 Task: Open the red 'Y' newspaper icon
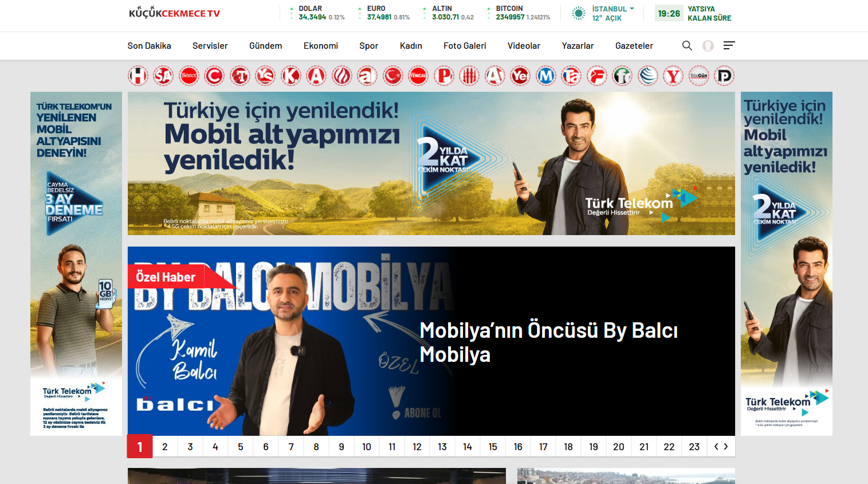tap(673, 76)
